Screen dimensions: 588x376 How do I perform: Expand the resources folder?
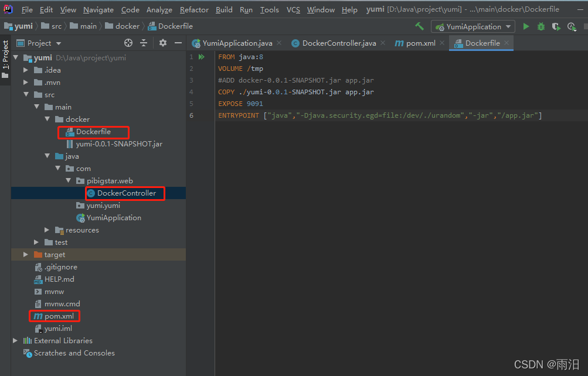point(47,230)
